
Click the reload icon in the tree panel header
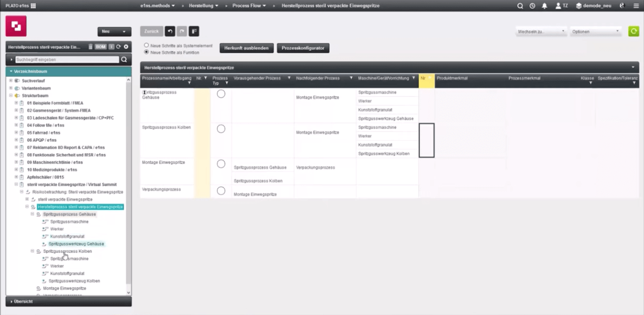tap(118, 47)
